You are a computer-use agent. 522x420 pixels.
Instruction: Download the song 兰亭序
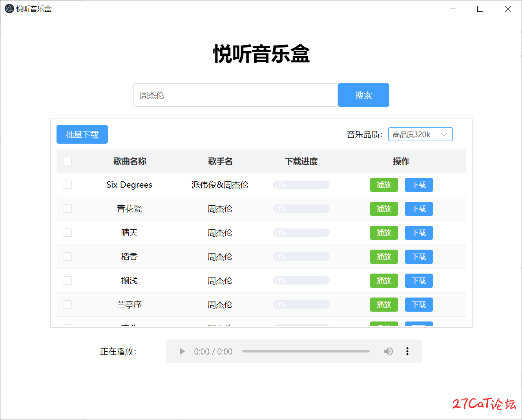(x=419, y=305)
